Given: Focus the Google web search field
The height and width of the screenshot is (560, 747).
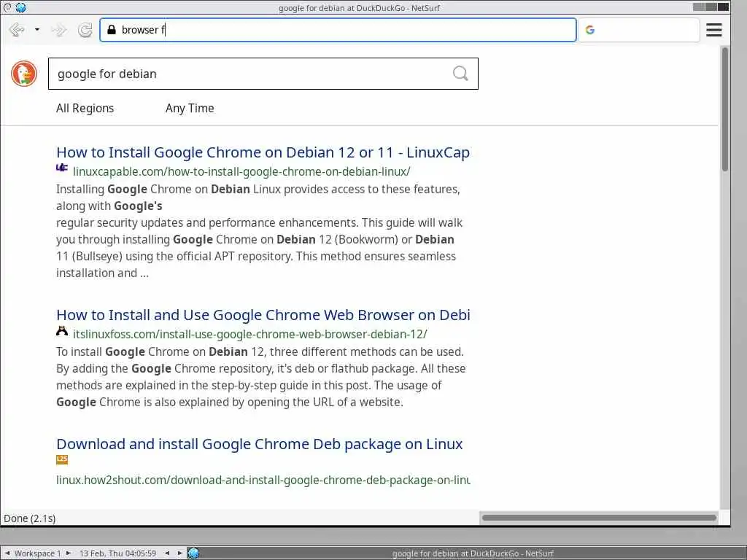Looking at the screenshot, I should click(639, 30).
